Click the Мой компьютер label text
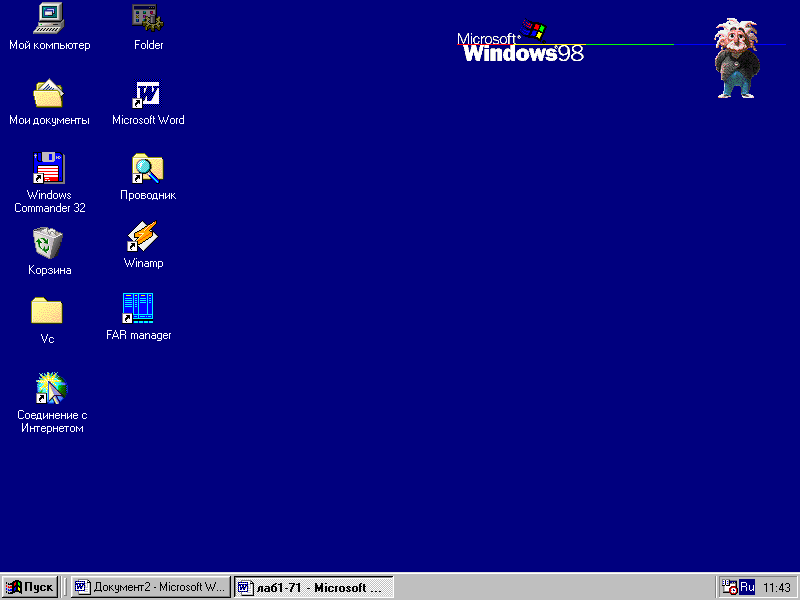Image resolution: width=800 pixels, height=600 pixels. click(x=49, y=45)
